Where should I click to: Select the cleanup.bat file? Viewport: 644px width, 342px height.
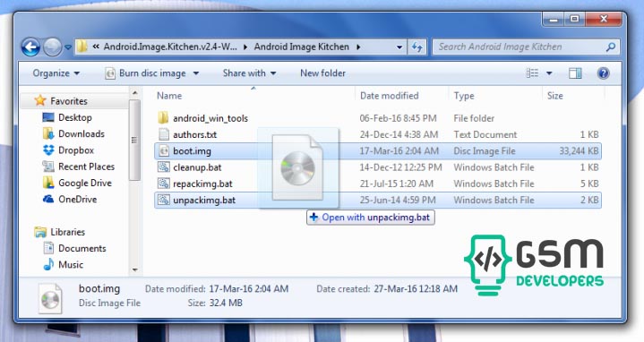(197, 167)
